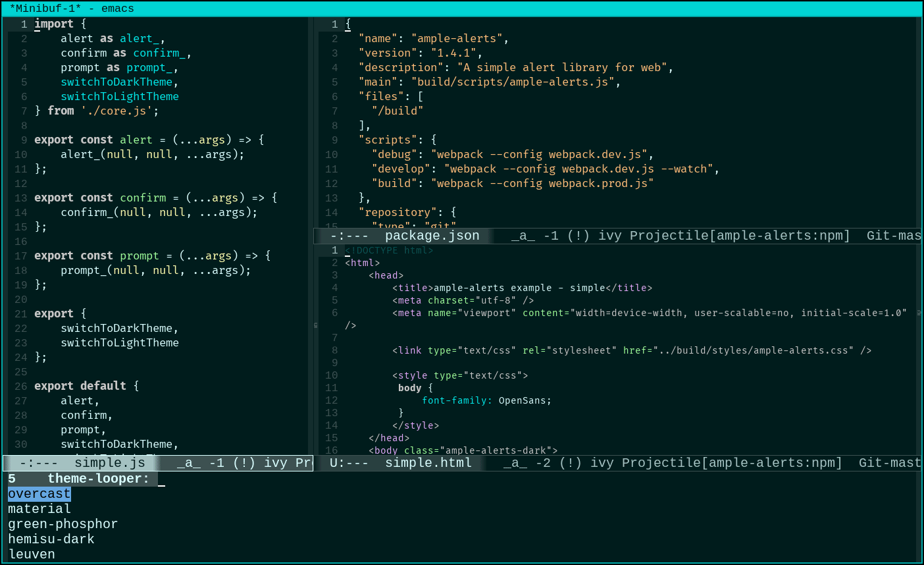
Task: Click U:--- status in simple.html mode line
Action: pyautogui.click(x=349, y=463)
